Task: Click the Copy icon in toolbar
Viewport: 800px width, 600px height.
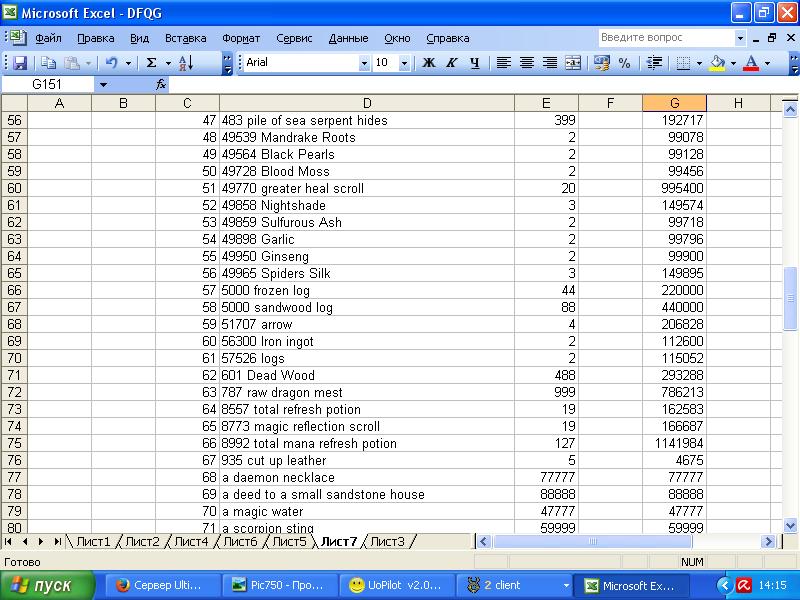Action: [x=48, y=63]
